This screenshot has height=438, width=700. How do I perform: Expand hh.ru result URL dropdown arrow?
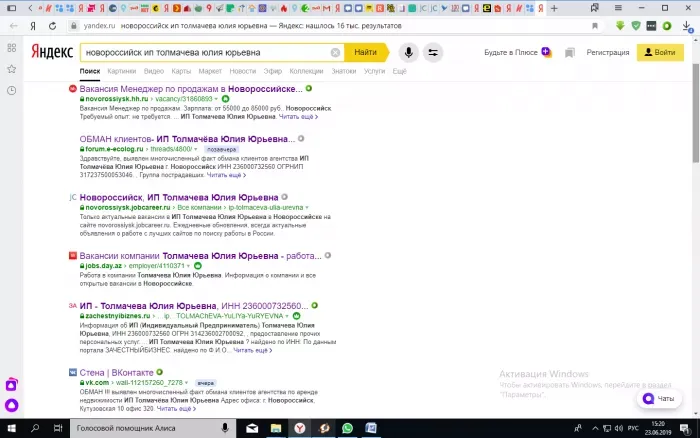216,99
